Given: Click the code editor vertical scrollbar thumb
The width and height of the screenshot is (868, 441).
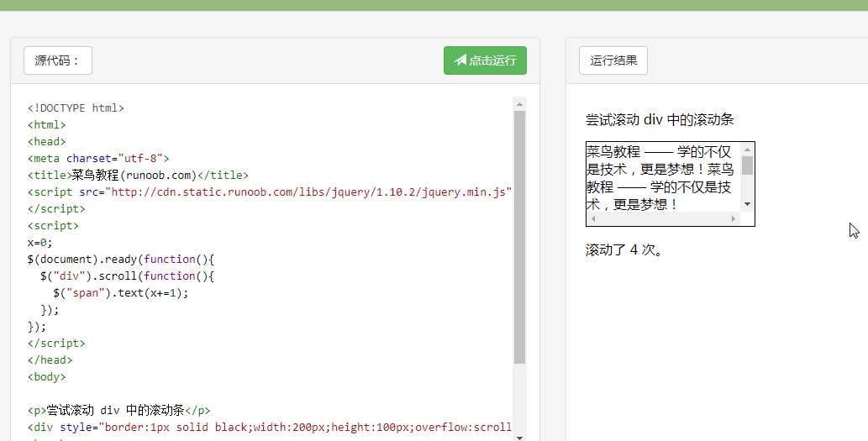Looking at the screenshot, I should (519, 237).
